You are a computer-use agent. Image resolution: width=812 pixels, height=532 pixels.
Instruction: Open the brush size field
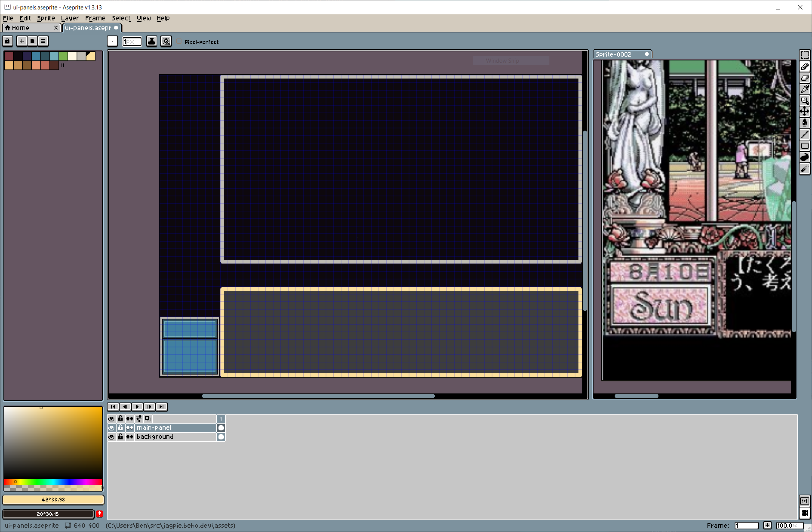point(132,42)
